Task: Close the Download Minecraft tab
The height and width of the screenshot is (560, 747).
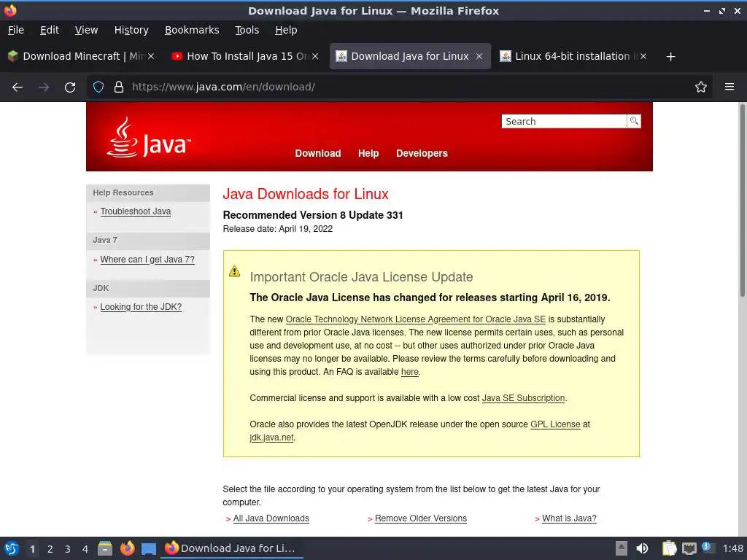Action: coord(151,56)
